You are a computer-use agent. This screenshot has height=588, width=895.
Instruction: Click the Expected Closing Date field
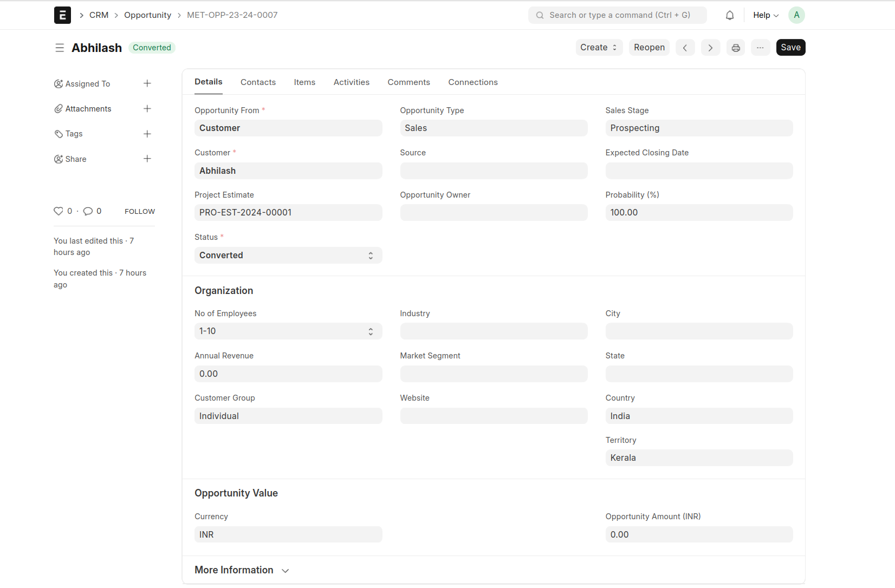(x=699, y=171)
